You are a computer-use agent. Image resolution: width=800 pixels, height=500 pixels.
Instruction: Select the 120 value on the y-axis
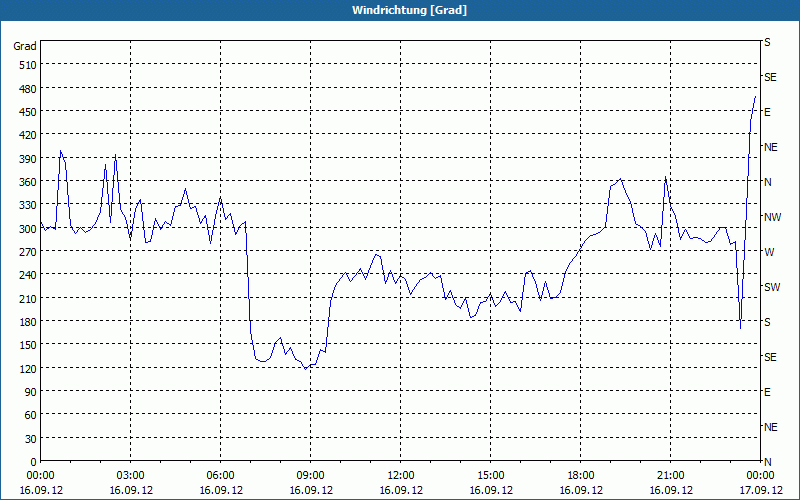pos(28,368)
